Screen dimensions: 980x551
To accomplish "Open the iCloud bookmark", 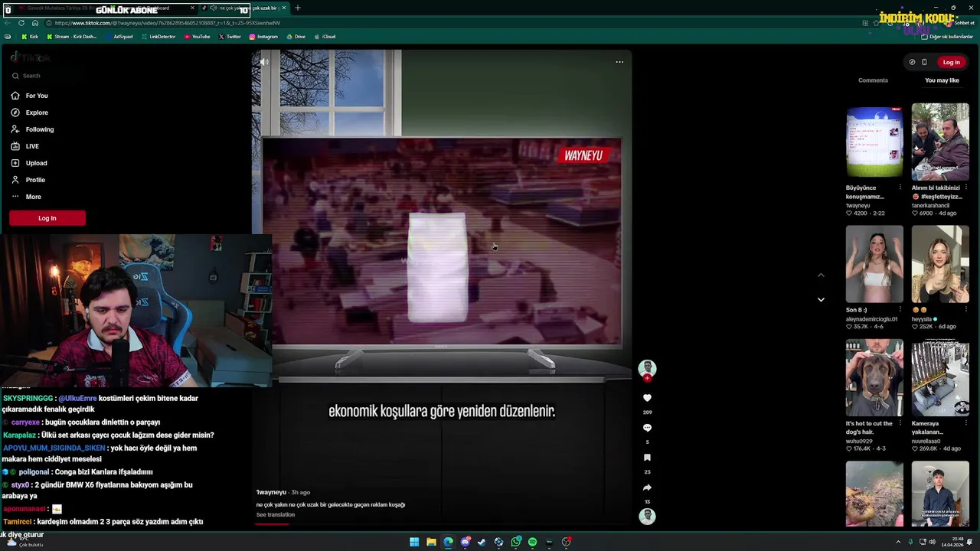I will pos(325,37).
